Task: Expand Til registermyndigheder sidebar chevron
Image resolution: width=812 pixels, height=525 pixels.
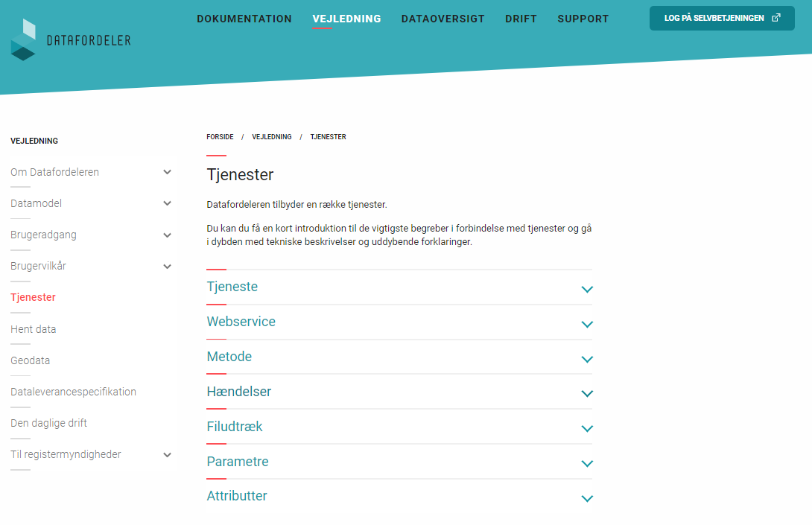Action: click(167, 455)
